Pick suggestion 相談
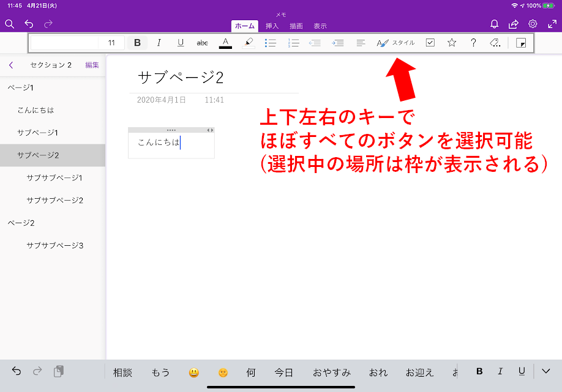The height and width of the screenshot is (392, 562). click(122, 372)
